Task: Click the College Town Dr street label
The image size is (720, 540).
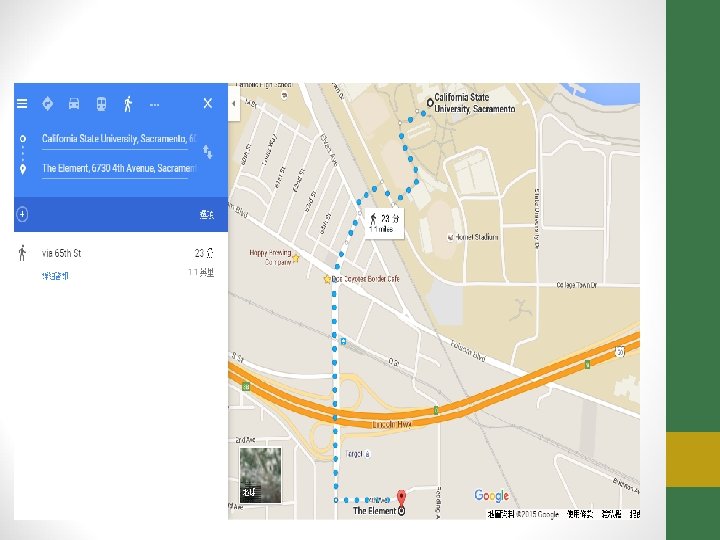Action: [x=576, y=285]
